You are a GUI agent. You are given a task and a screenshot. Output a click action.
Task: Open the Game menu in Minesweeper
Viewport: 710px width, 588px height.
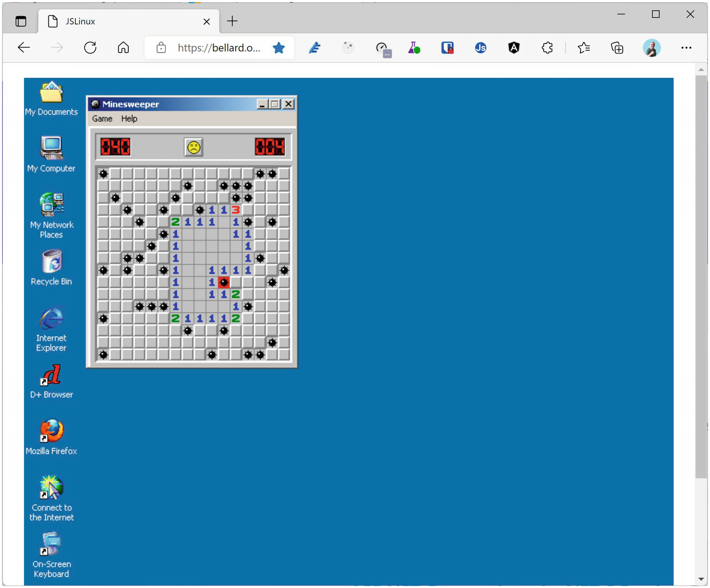(101, 119)
